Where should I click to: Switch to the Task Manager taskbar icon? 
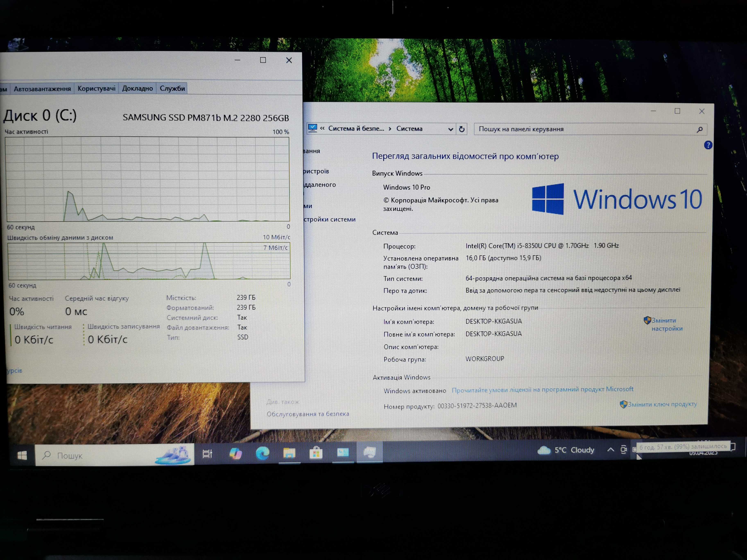[x=370, y=452]
